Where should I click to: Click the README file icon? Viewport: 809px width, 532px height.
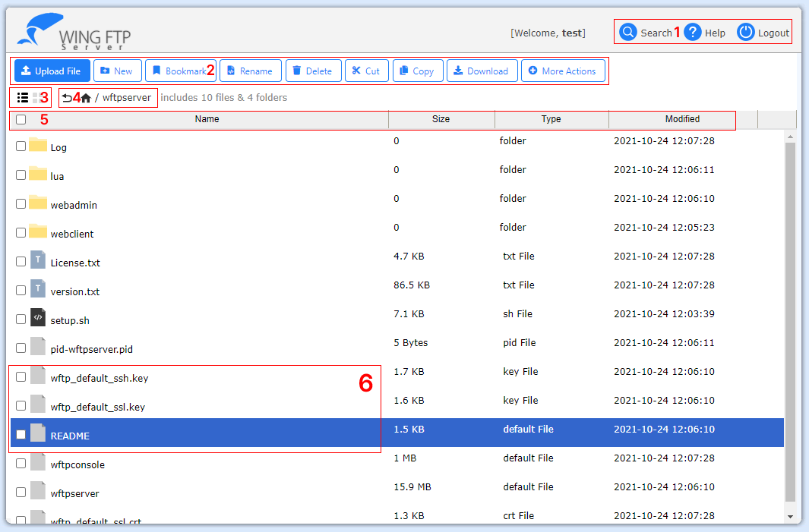[x=38, y=433]
